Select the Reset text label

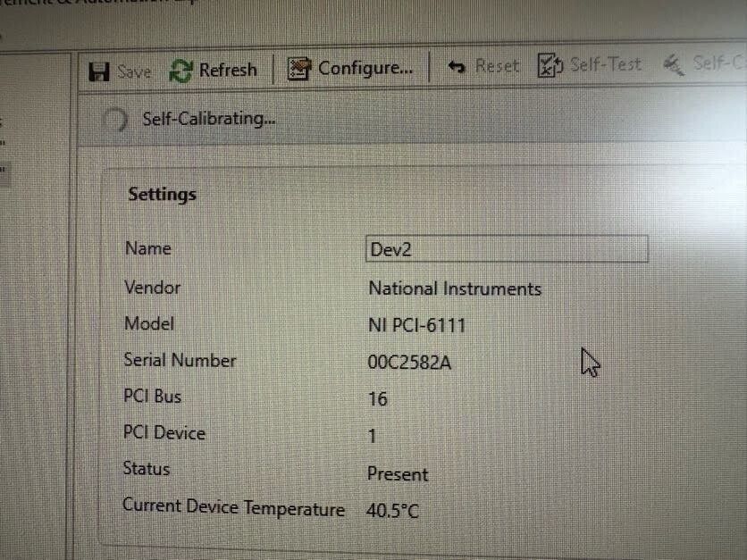497,66
